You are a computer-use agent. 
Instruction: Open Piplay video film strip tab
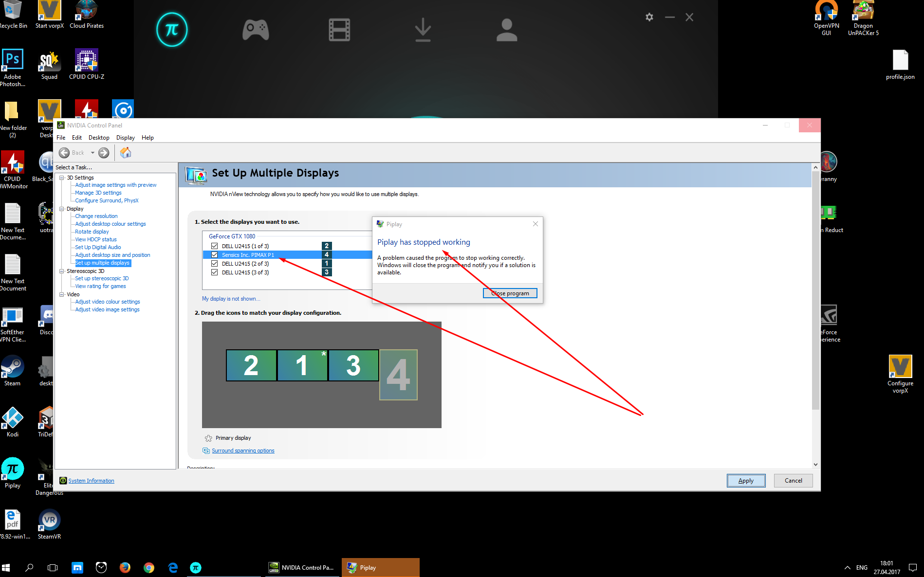pyautogui.click(x=339, y=30)
